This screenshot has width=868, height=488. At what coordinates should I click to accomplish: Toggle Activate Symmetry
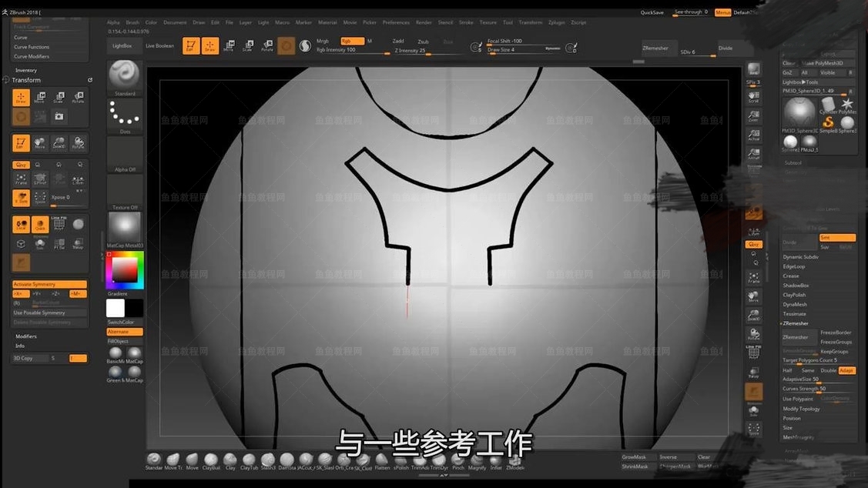pos(50,284)
